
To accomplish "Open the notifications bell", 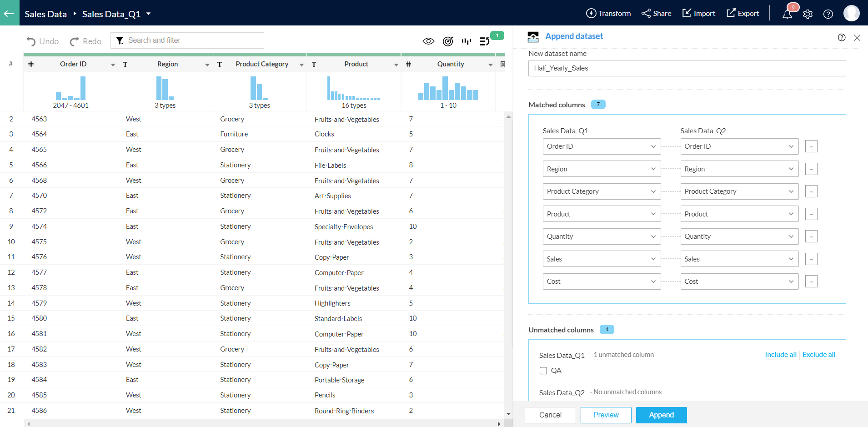I will 787,14.
